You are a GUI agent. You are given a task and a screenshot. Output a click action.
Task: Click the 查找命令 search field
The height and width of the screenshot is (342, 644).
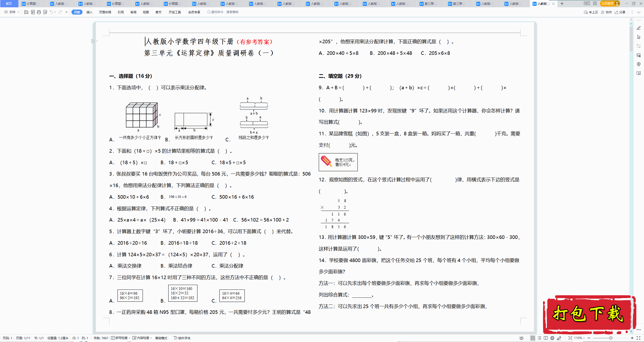pos(223,12)
